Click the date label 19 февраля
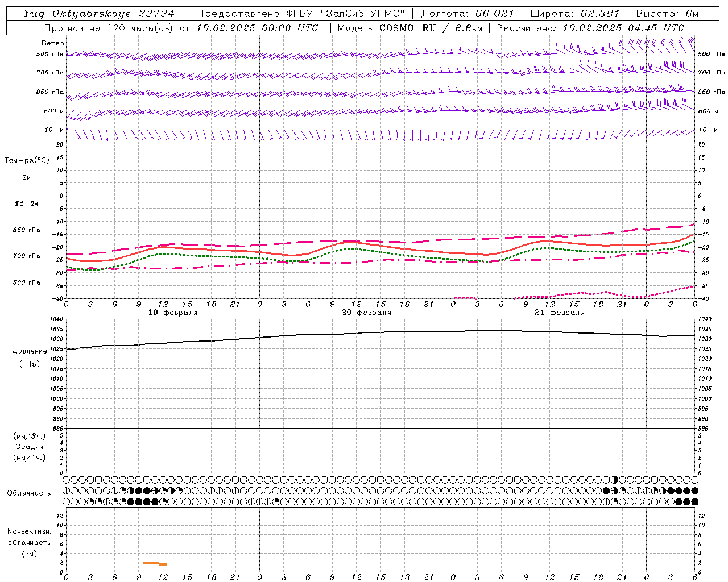This screenshot has width=728, height=582. click(173, 313)
